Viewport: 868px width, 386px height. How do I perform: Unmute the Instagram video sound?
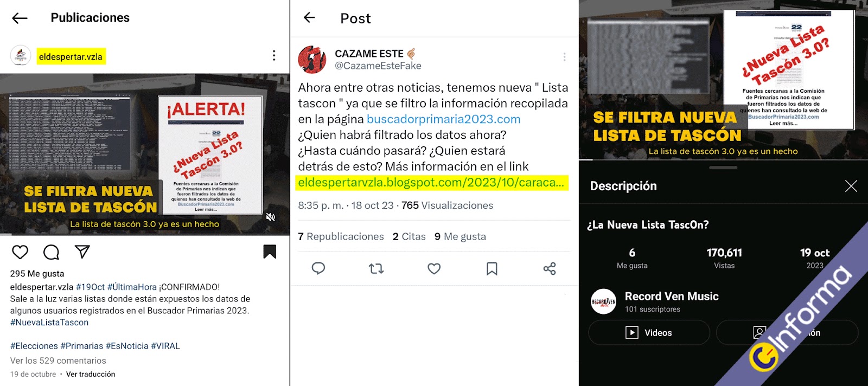[271, 217]
